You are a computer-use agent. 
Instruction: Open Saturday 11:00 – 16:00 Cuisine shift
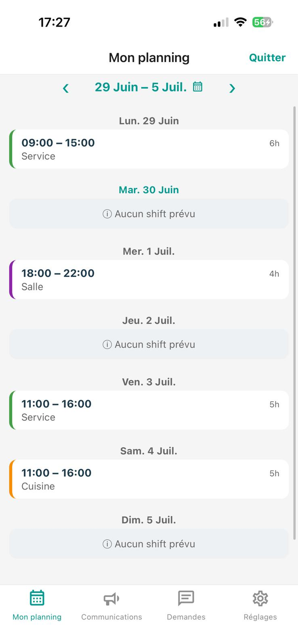click(149, 479)
